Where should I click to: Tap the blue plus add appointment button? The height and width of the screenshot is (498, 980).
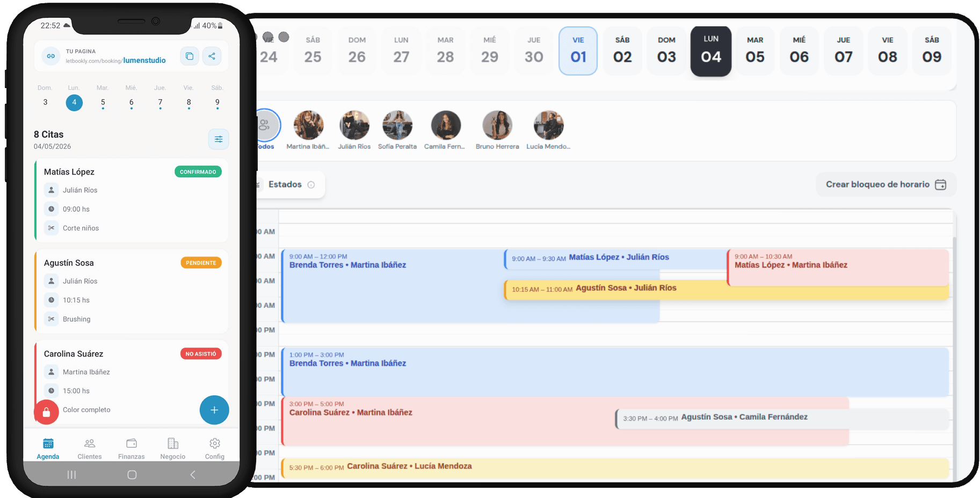tap(214, 410)
